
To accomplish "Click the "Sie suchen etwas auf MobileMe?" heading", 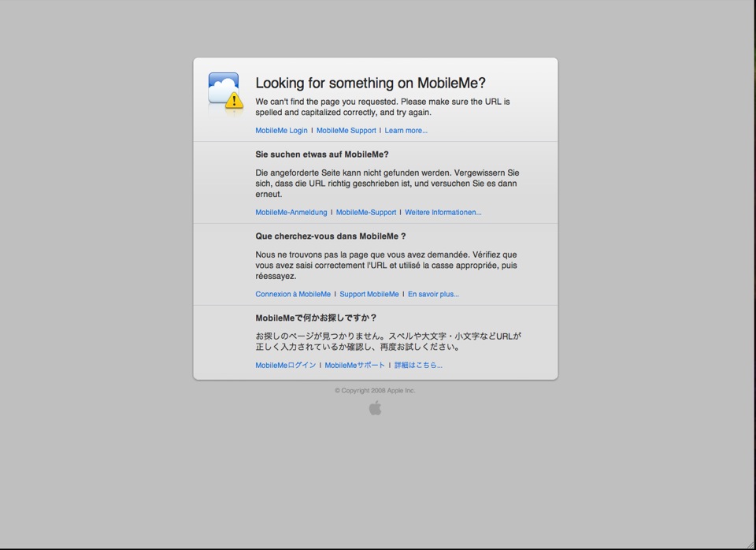I will [x=321, y=154].
